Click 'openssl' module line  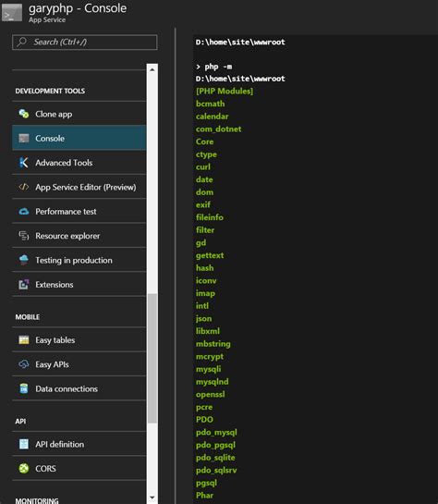click(211, 394)
